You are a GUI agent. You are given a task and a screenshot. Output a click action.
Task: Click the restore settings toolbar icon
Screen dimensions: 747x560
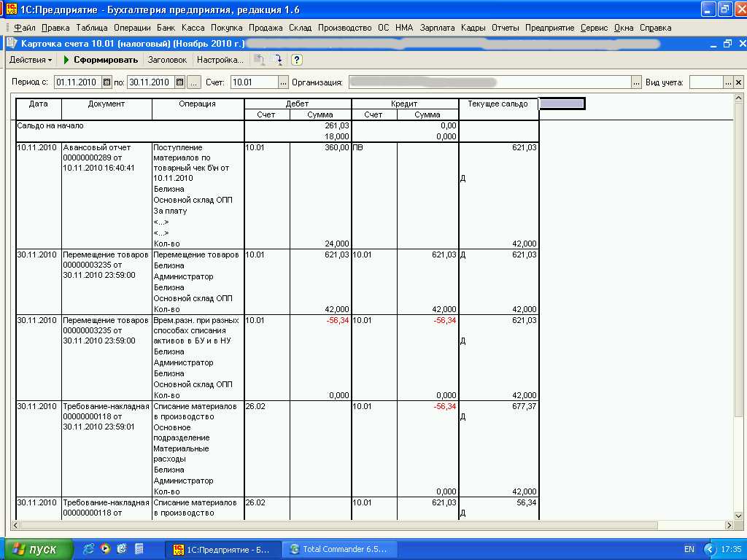click(259, 60)
